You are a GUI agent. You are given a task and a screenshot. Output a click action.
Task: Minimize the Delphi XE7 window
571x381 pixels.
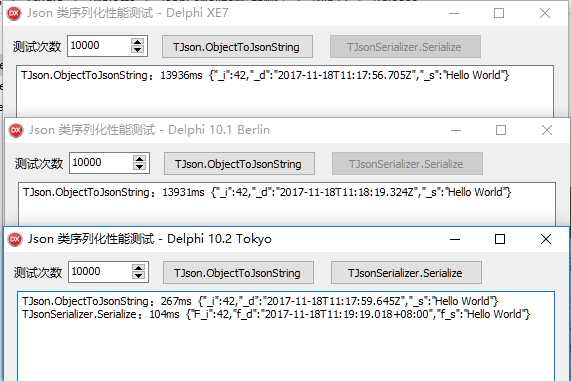(454, 13)
